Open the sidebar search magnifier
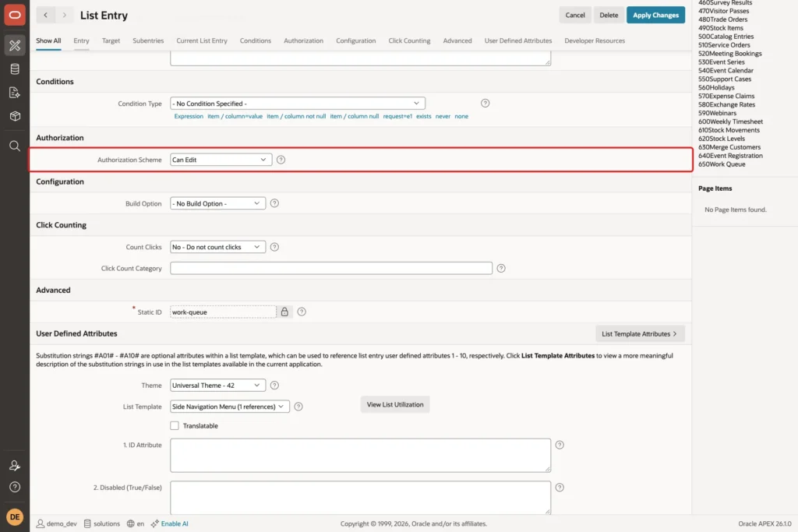 point(15,146)
